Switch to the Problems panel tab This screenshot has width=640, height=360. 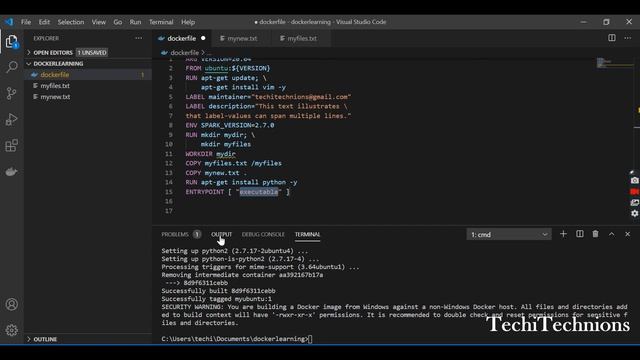175,234
